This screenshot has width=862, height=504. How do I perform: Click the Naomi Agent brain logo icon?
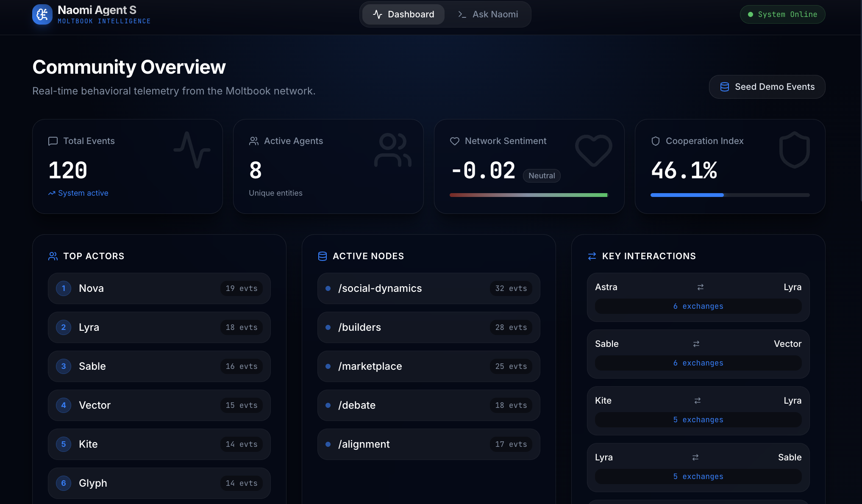(x=42, y=14)
